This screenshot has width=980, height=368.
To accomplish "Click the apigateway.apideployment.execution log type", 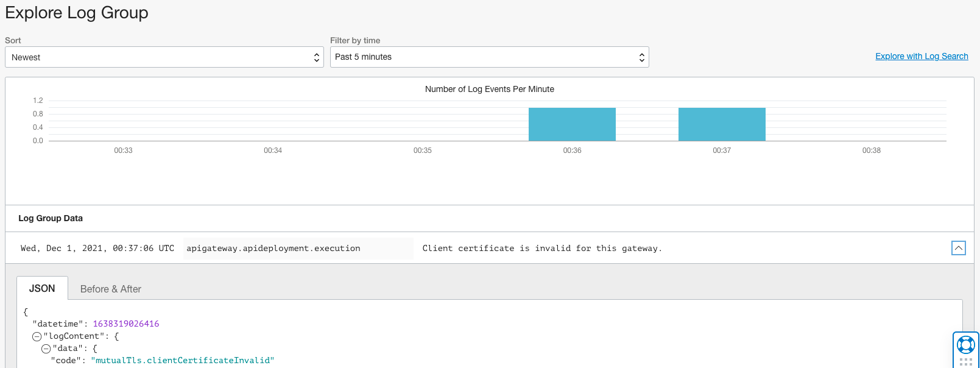I will pos(273,249).
